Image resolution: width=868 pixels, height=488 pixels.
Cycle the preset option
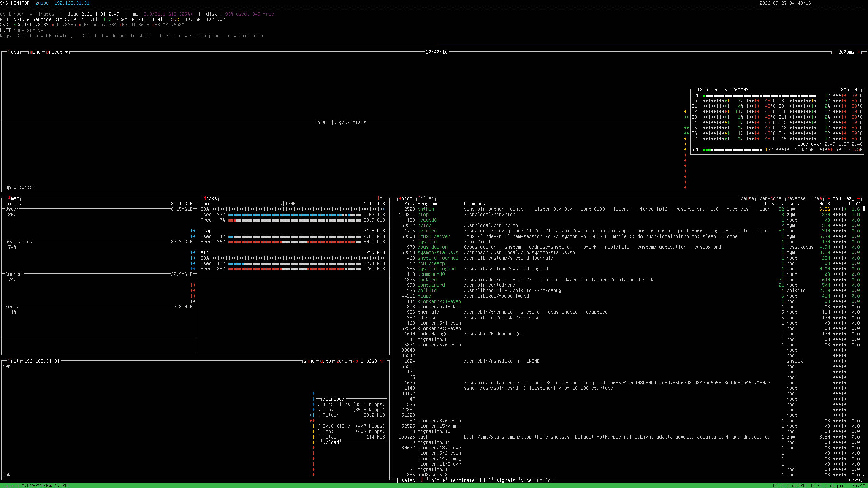pyautogui.click(x=57, y=52)
